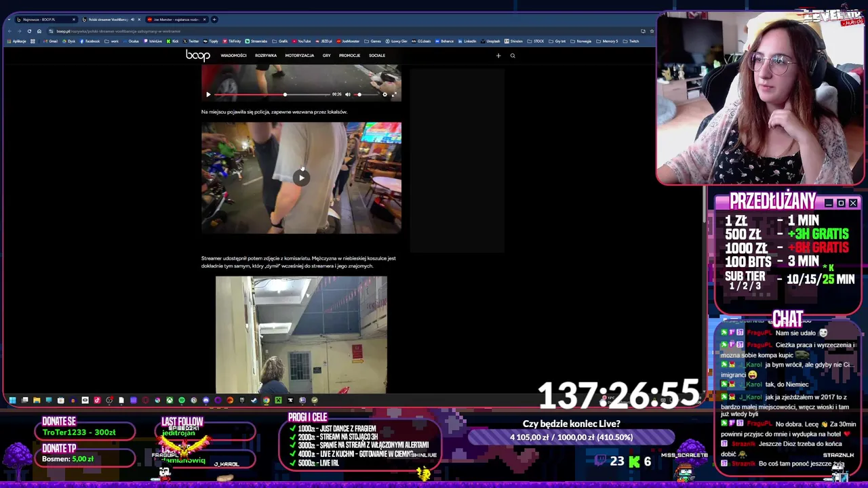The width and height of the screenshot is (868, 488).
Task: Expand the Twitch bookmarks folder
Action: pos(631,41)
